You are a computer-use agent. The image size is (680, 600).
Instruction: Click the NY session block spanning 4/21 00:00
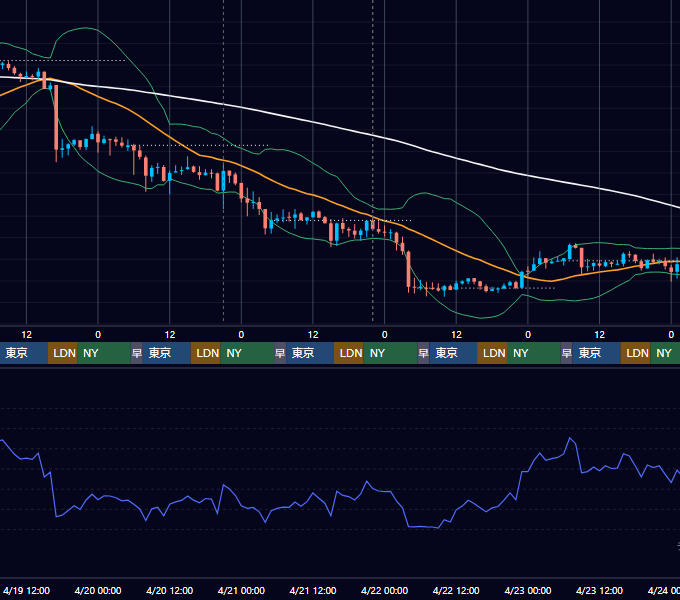coord(247,353)
